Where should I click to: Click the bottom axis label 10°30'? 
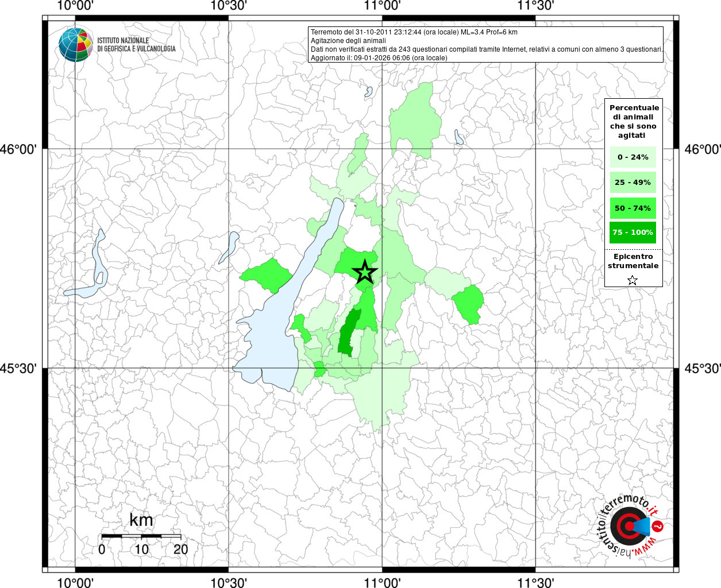[229, 582]
